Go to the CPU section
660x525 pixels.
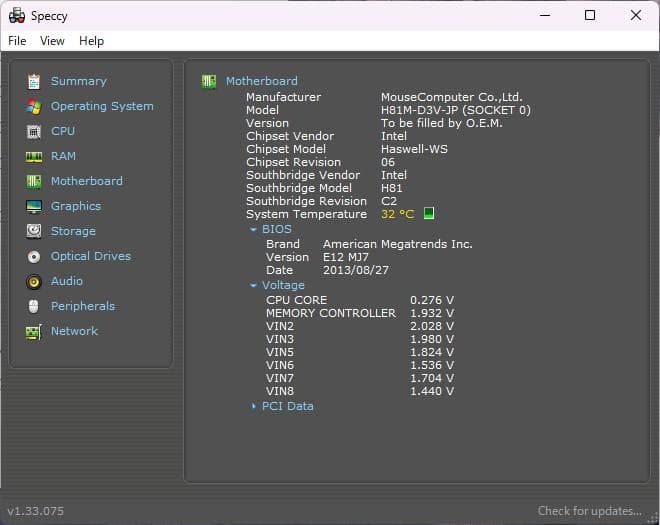pos(63,131)
